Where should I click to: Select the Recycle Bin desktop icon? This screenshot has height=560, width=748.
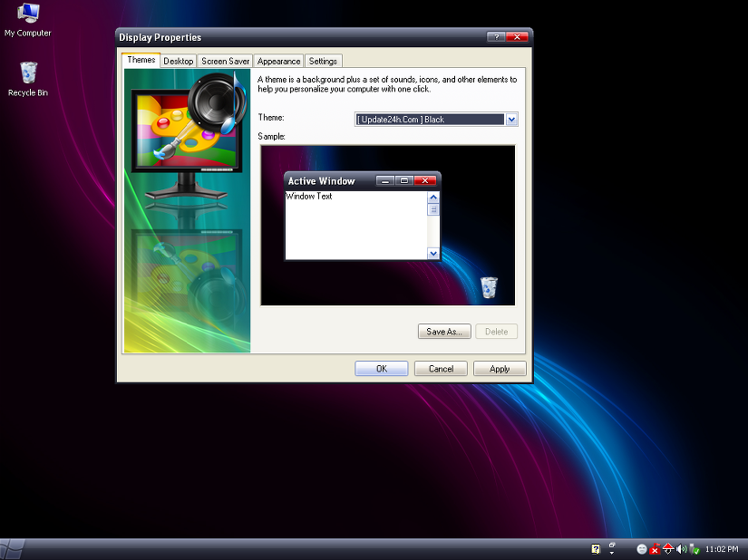28,79
